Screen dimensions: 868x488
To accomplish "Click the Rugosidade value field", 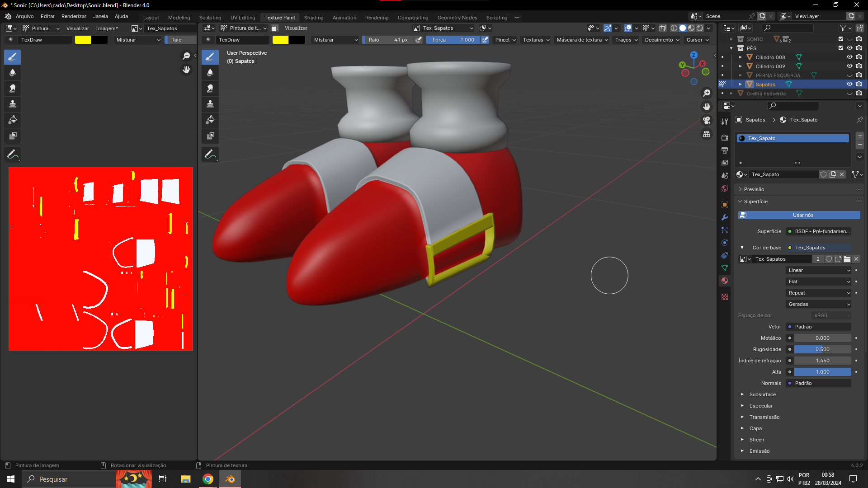I will [822, 349].
